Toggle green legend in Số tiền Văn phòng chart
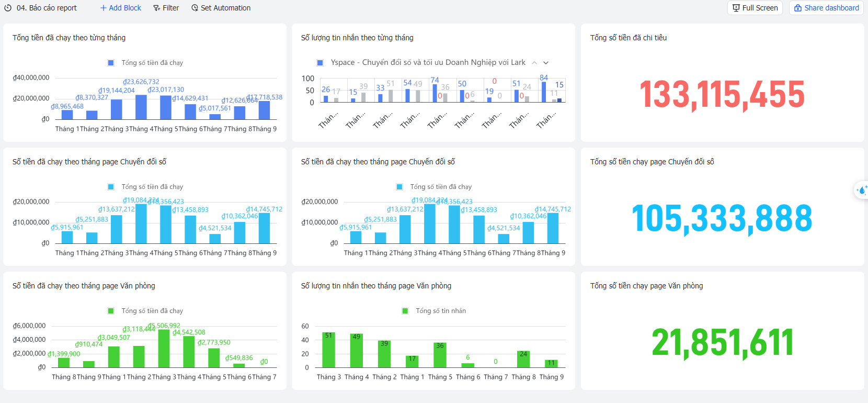This screenshot has width=868, height=403. pos(111,311)
